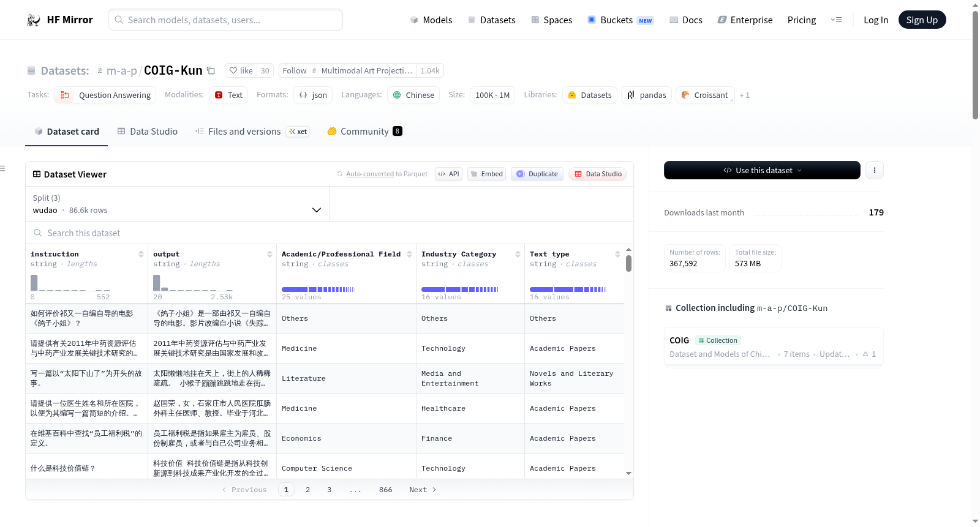The image size is (980, 527).
Task: Open Enterprise in the navigation
Action: point(745,20)
